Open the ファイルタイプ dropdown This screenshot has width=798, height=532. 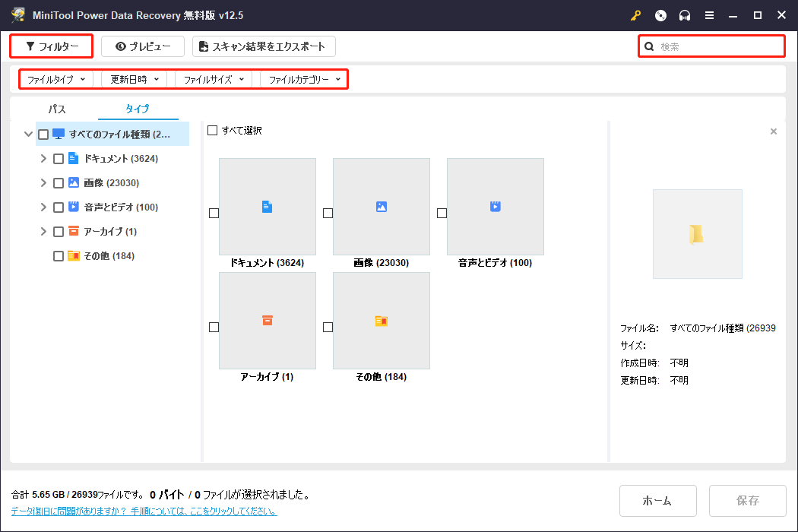[56, 79]
